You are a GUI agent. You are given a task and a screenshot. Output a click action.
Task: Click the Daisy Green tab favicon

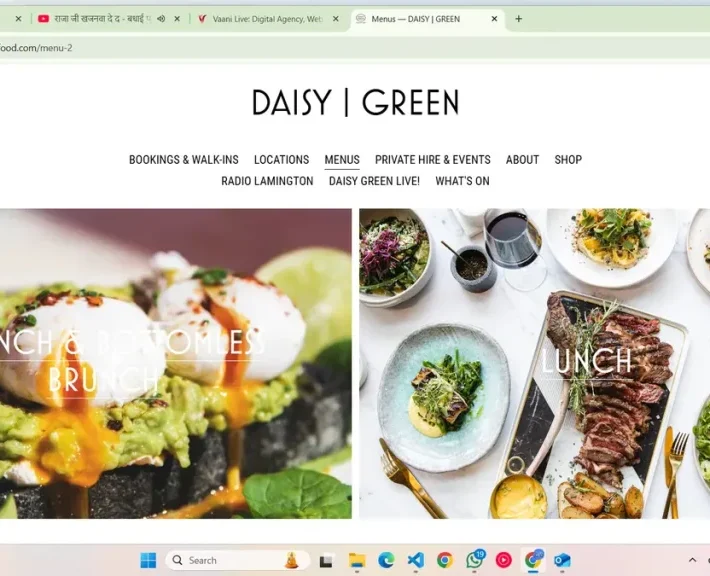[x=361, y=19]
